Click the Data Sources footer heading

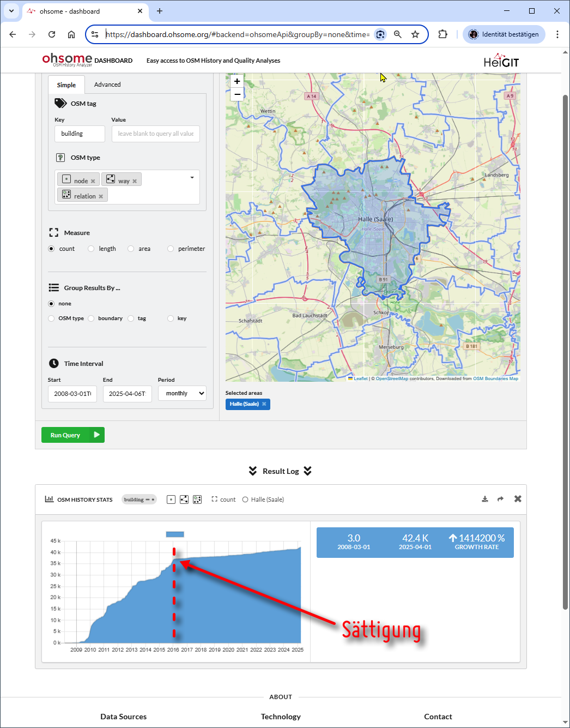coord(124,717)
